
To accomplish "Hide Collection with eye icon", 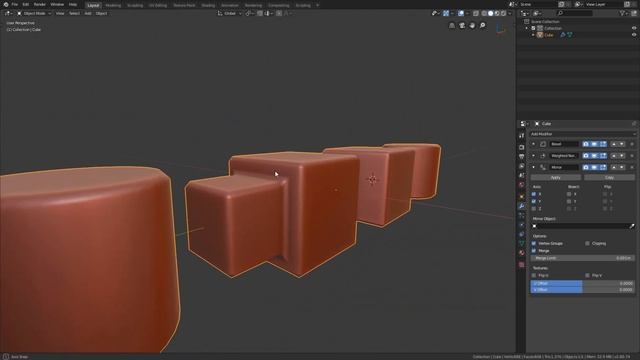I will click(634, 28).
